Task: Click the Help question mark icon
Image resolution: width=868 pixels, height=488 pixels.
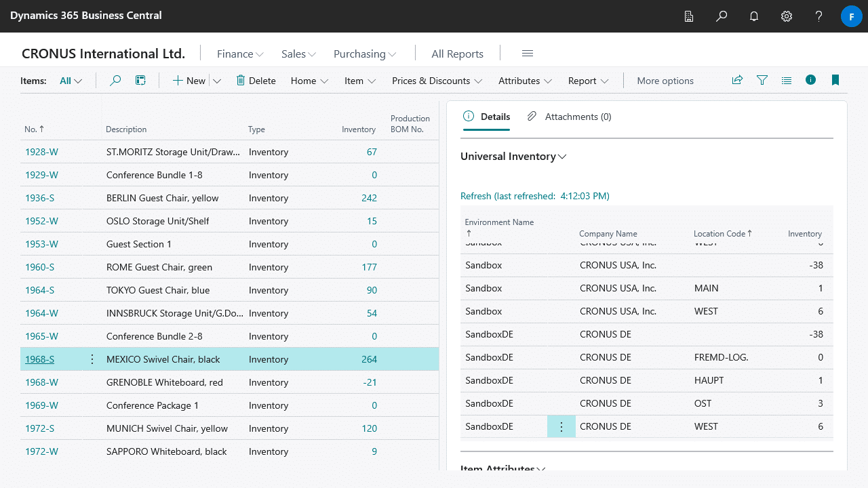Action: click(819, 16)
